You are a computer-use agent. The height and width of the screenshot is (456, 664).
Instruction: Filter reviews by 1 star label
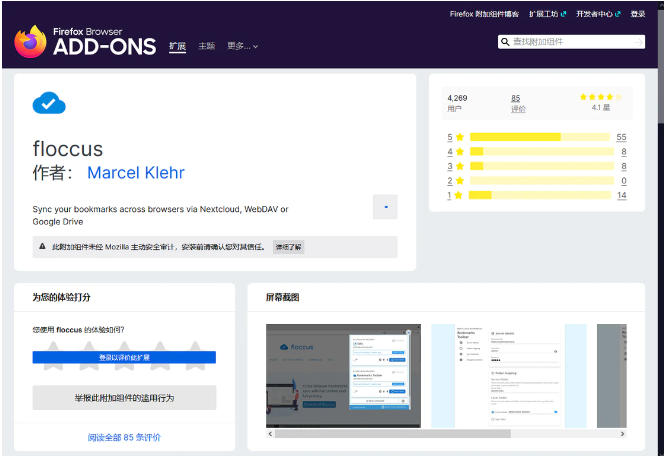pyautogui.click(x=449, y=195)
